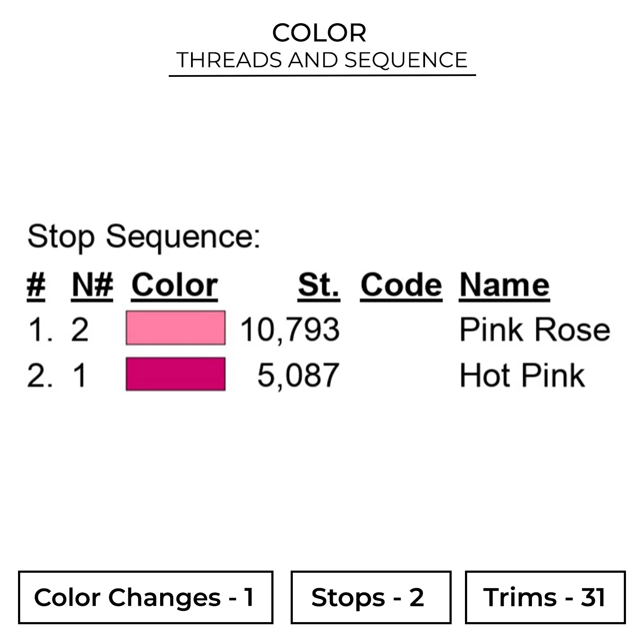The width and height of the screenshot is (644, 644).
Task: Click the 10,793 stitch count
Action: pos(290,330)
